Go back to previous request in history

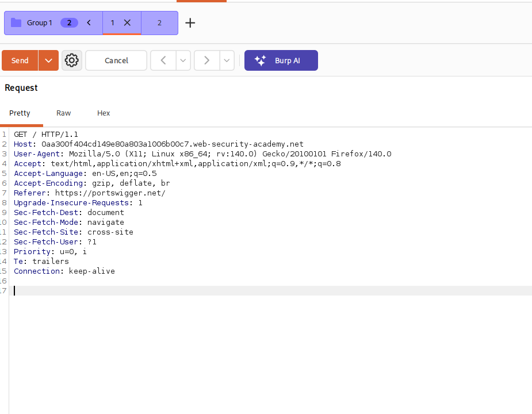pos(163,60)
